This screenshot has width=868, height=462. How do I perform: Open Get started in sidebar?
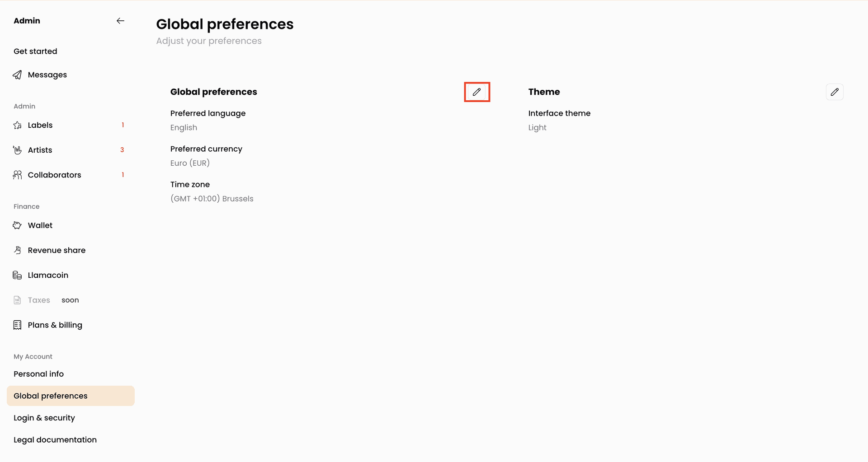click(x=35, y=51)
